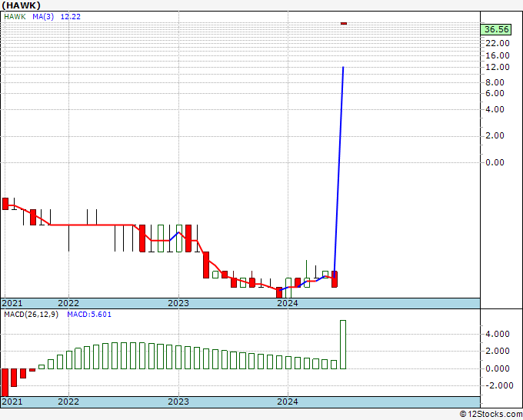Click the 2022 label on MACD panel axis
523x420 pixels.
68,402
